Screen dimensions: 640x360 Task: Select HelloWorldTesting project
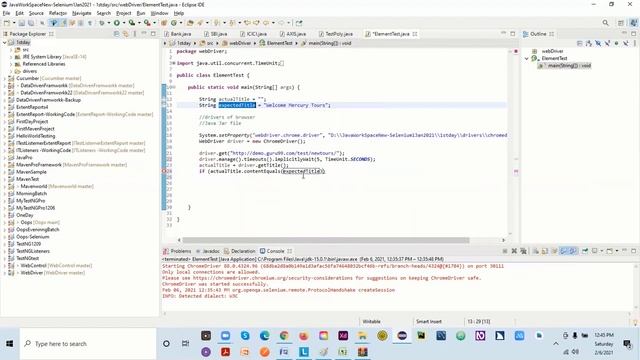36,136
